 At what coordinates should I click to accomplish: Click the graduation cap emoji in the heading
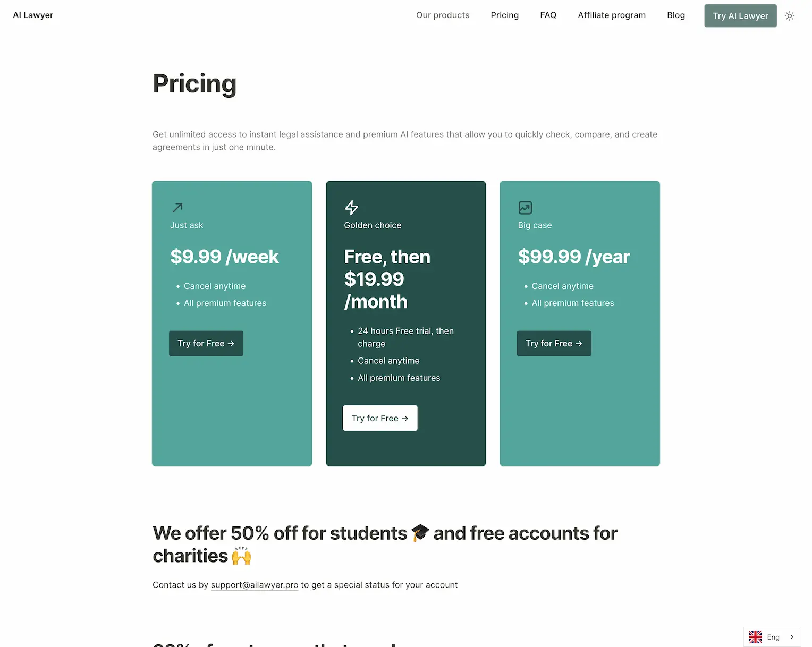pyautogui.click(x=420, y=533)
